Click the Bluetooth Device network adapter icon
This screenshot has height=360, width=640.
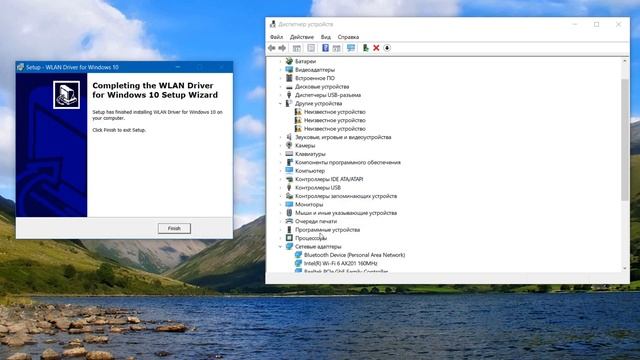pyautogui.click(x=298, y=255)
